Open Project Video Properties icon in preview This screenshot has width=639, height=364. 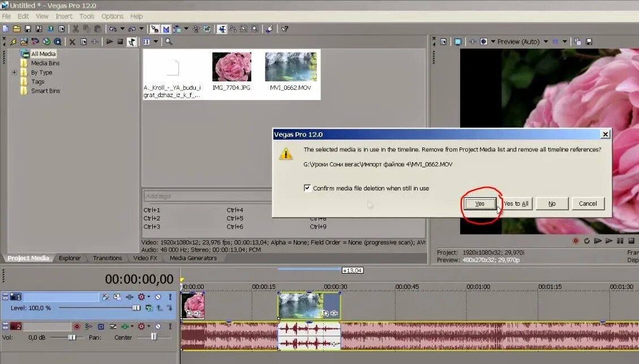click(443, 41)
